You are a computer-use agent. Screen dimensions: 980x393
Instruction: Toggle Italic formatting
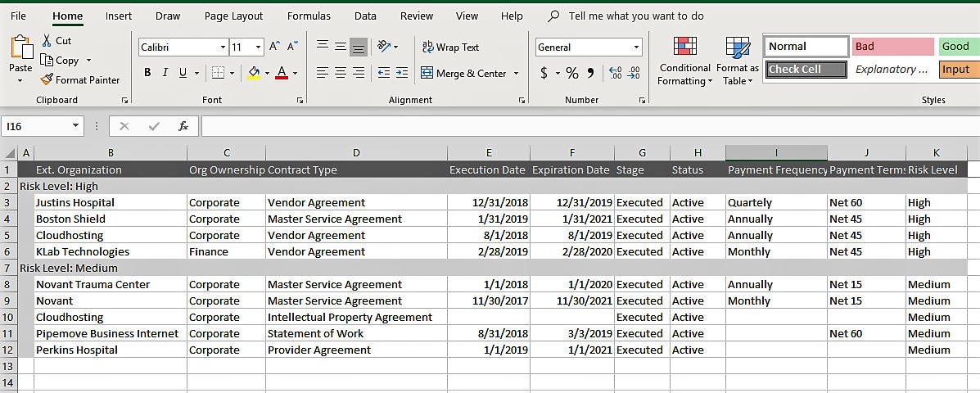coord(165,73)
